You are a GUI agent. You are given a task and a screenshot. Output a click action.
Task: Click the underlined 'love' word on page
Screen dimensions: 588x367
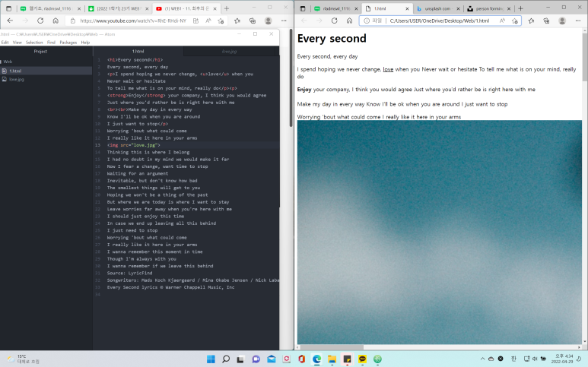coord(388,69)
